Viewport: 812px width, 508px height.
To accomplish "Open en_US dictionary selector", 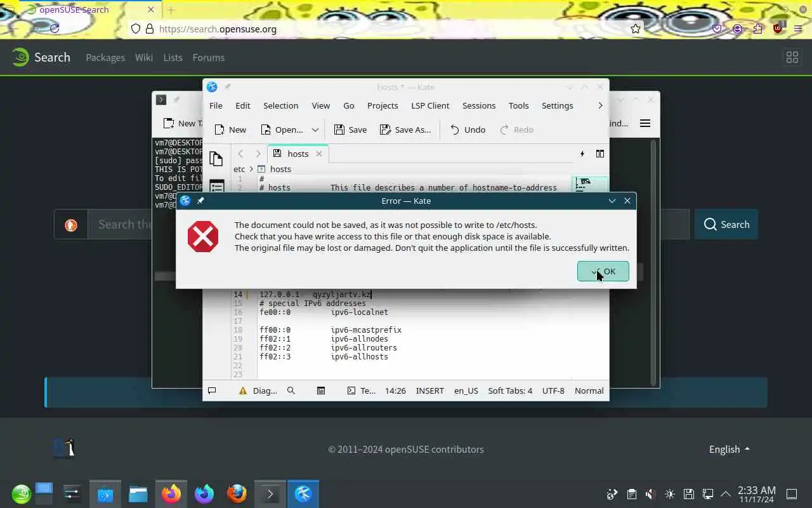I will coord(466,391).
